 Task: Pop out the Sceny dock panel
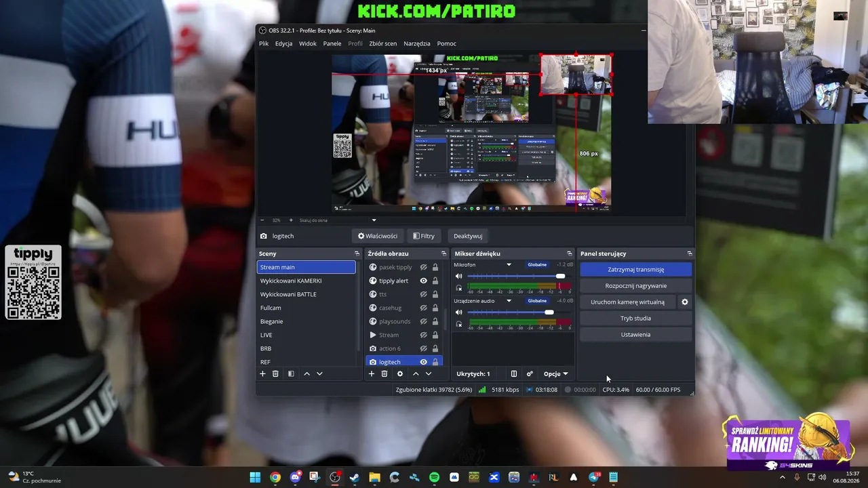click(357, 253)
